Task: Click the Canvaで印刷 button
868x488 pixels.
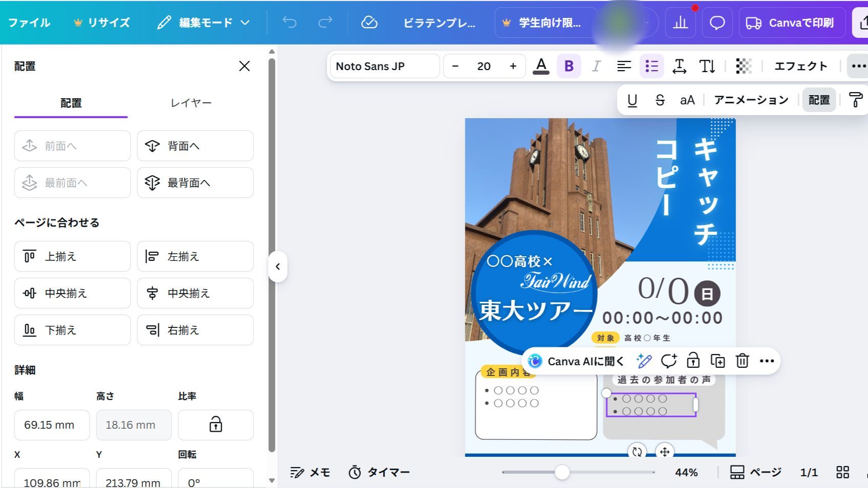Action: coord(792,22)
